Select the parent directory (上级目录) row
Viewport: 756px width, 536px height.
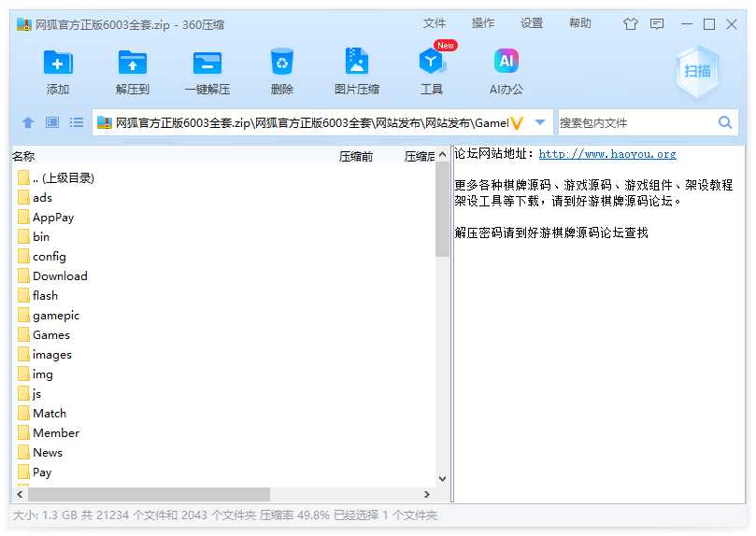[223, 177]
